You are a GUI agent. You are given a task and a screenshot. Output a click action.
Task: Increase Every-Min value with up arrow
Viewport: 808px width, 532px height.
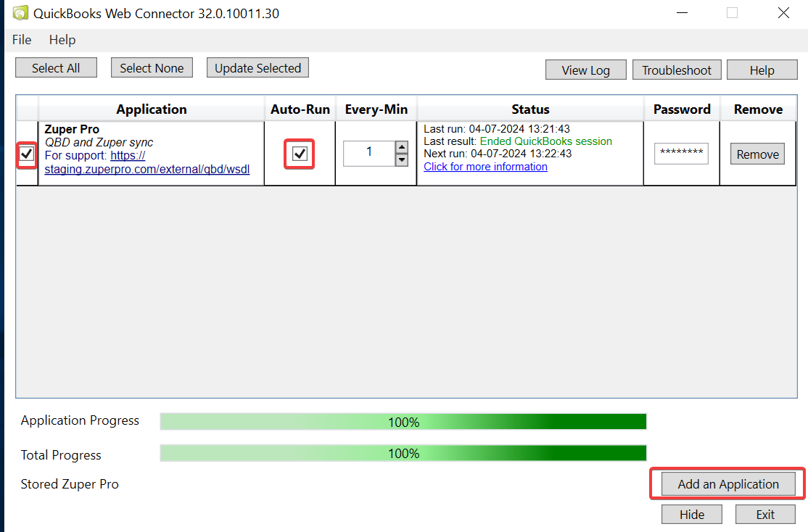click(x=401, y=147)
